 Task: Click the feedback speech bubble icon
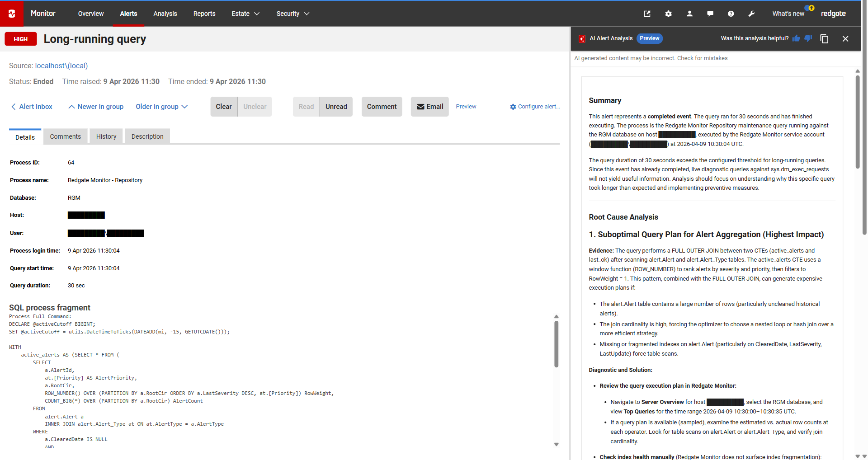710,14
